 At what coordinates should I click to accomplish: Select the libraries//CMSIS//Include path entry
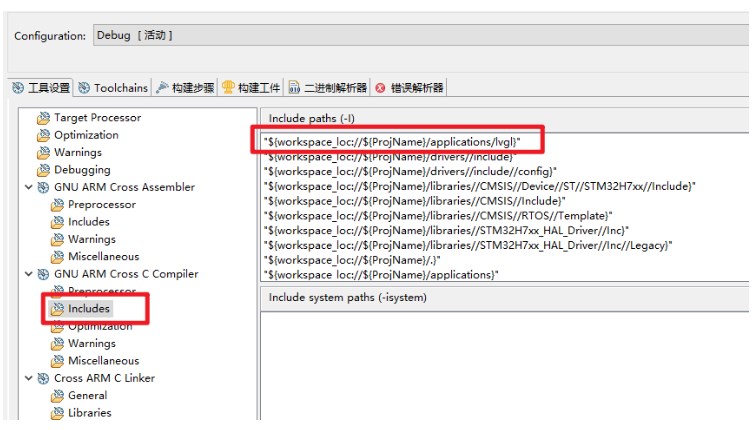click(x=415, y=201)
